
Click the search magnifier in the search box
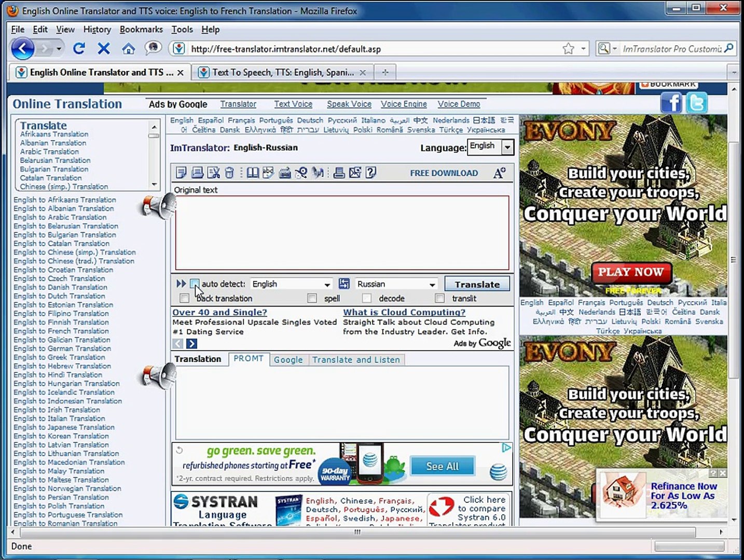pos(729,49)
